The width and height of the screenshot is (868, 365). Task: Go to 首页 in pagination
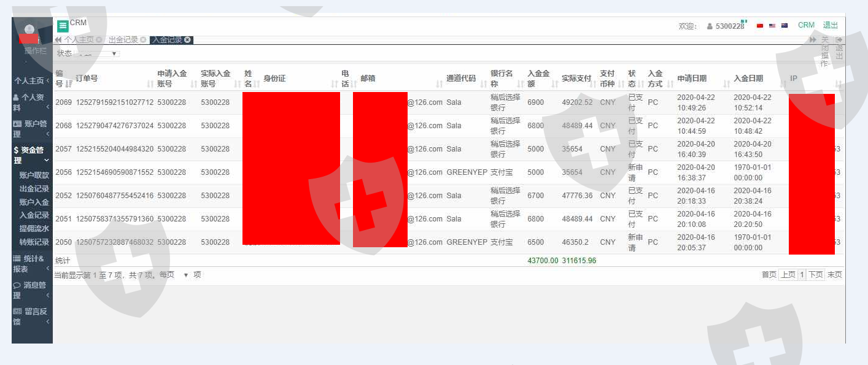tap(769, 275)
